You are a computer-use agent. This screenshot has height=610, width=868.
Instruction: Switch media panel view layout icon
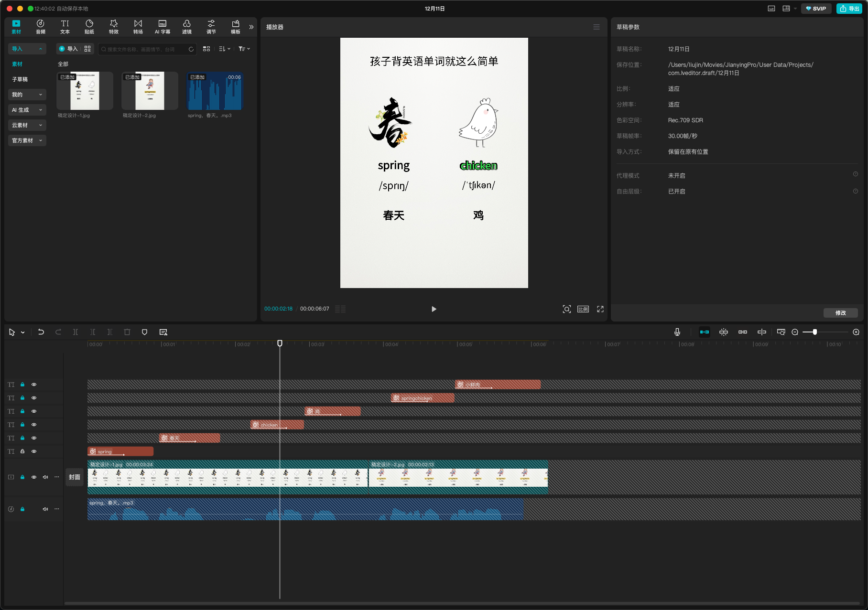(x=206, y=49)
